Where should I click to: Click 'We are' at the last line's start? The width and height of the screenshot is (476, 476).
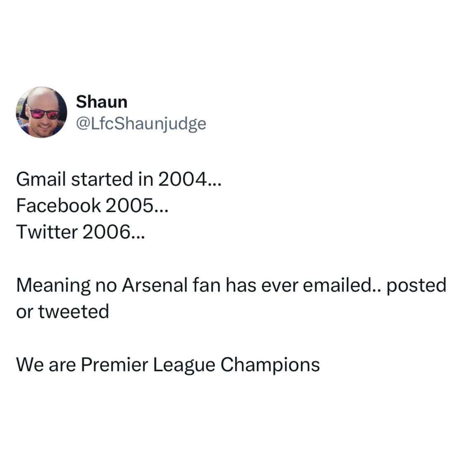46,365
